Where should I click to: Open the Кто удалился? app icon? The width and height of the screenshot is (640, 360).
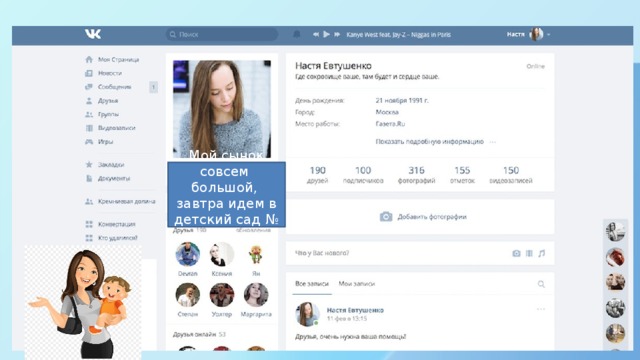point(89,238)
